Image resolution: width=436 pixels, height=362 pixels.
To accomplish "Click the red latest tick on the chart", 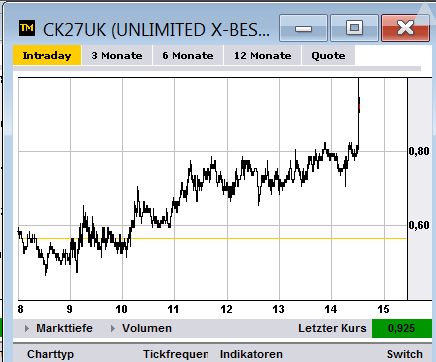I will [359, 107].
